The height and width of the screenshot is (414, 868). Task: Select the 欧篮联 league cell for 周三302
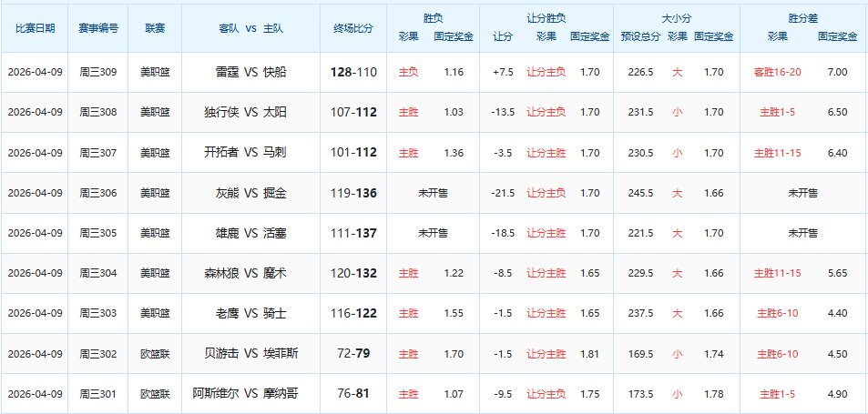pos(155,354)
